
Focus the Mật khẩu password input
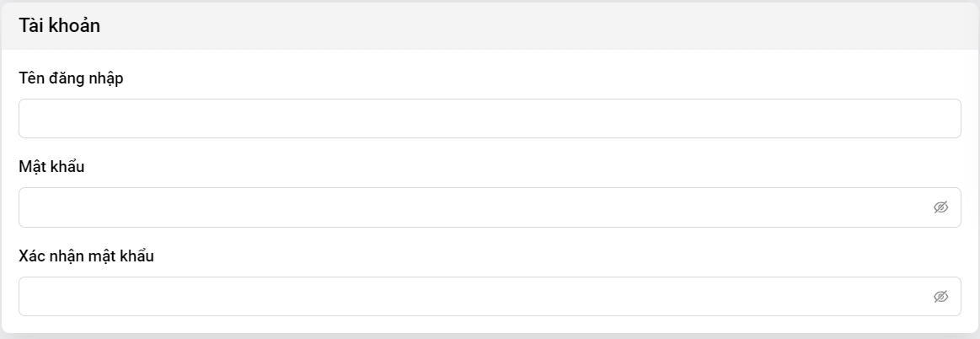pos(472,207)
